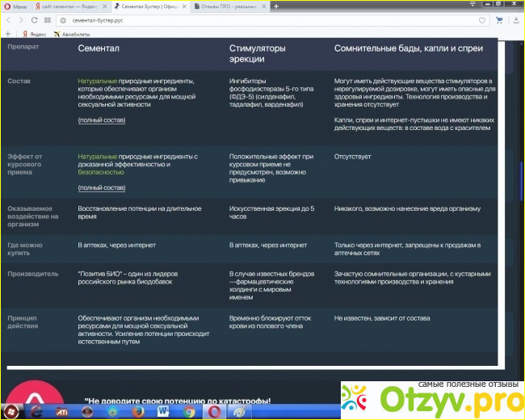Open a new tab with plus button
This screenshot has height=420, width=525.
276,6
